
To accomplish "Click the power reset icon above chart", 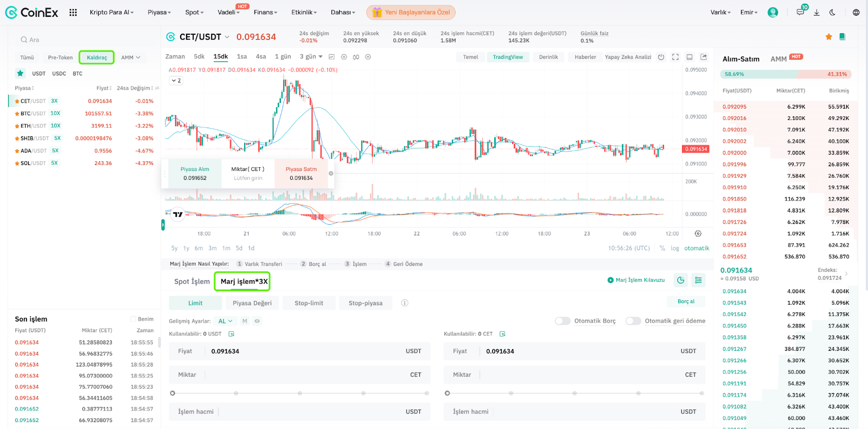I will (x=661, y=56).
